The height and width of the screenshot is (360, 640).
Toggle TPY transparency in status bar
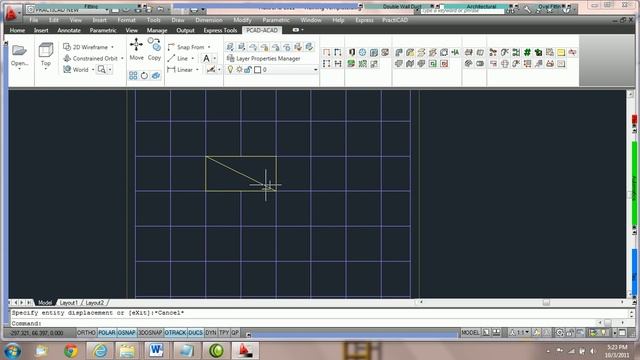tap(224, 333)
